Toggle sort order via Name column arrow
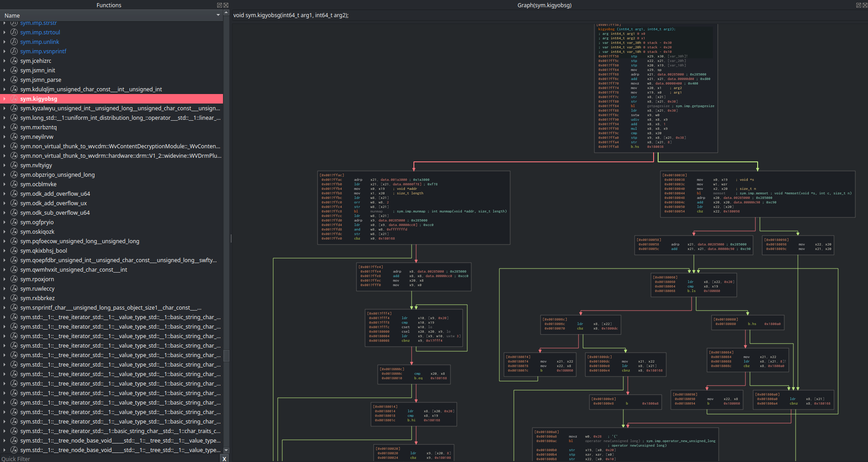Screen dimensions: 868x462 [218, 15]
